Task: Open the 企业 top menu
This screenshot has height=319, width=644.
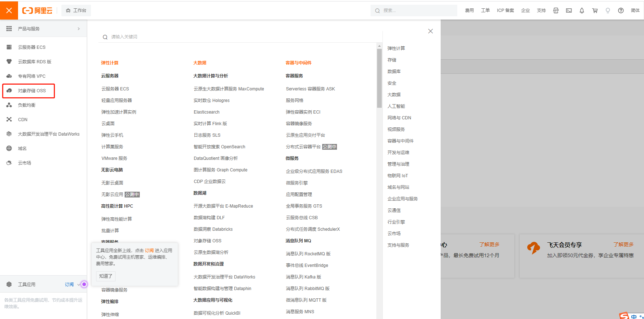Action: tap(526, 10)
